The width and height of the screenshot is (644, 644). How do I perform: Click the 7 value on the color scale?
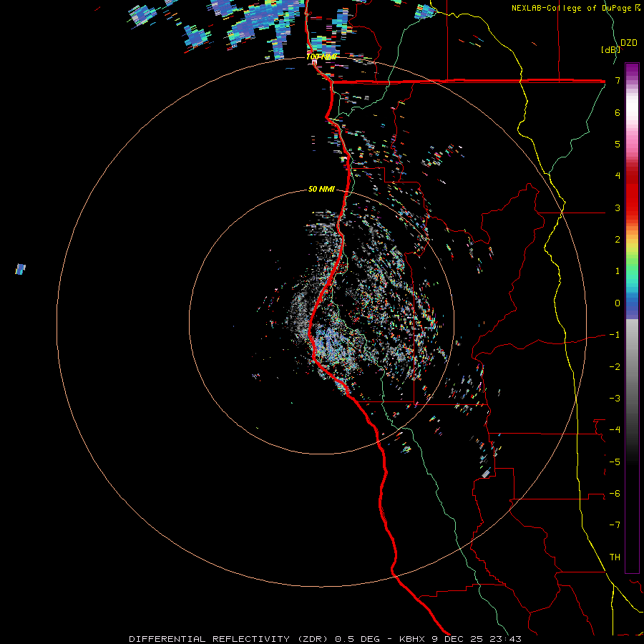(x=618, y=80)
